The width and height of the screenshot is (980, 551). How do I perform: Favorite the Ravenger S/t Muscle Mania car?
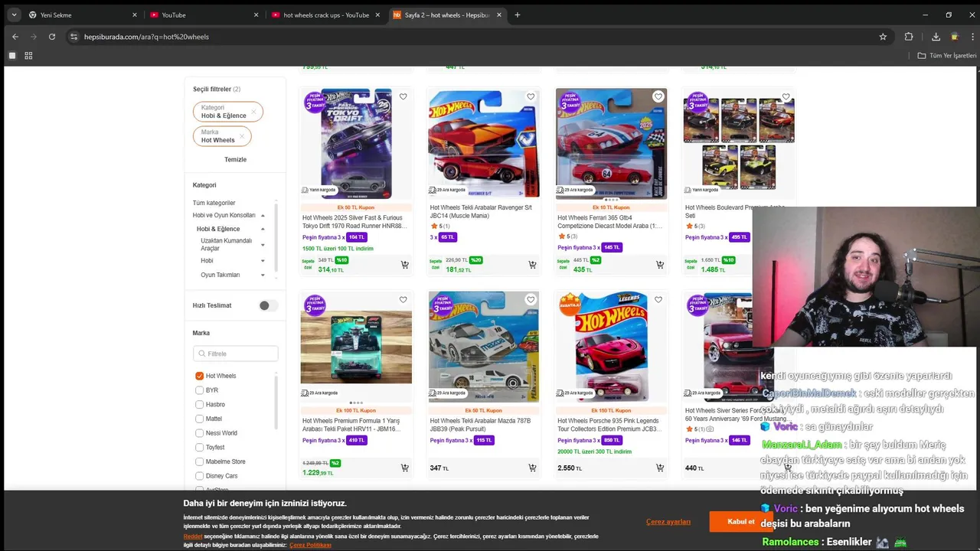click(x=531, y=96)
